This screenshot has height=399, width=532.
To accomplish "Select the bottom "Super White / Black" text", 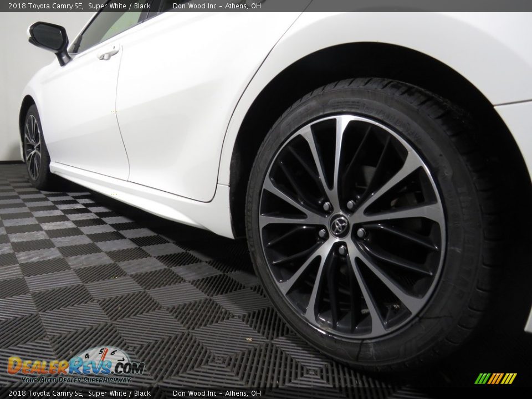I will (119, 392).
